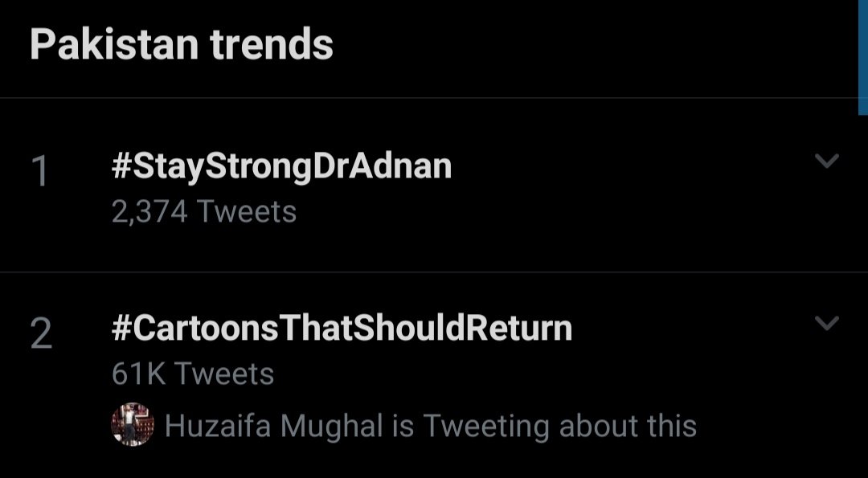Click the word "Tweets" under #CartoonsThatShouldReturn
Viewport: 868px width, 478px height.
223,374
